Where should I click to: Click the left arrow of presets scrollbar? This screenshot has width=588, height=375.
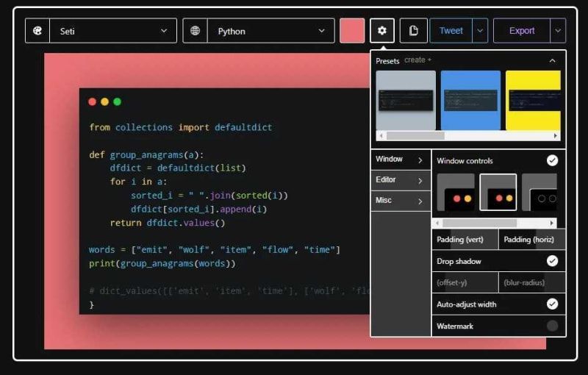pos(381,136)
